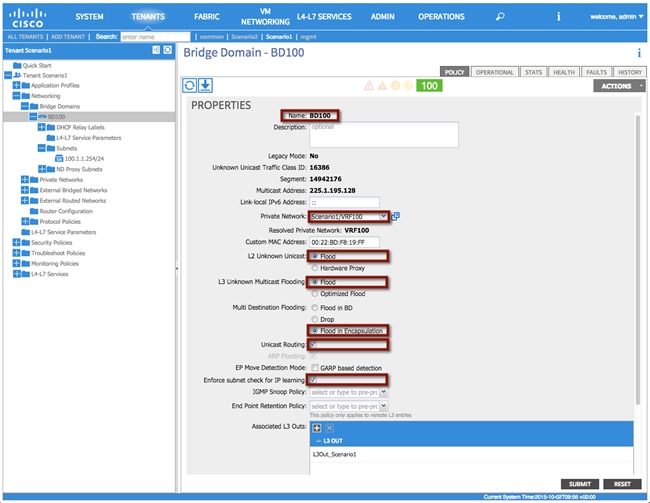Open L4-L7 SERVICES menu
This screenshot has width=650, height=503.
coord(324,17)
